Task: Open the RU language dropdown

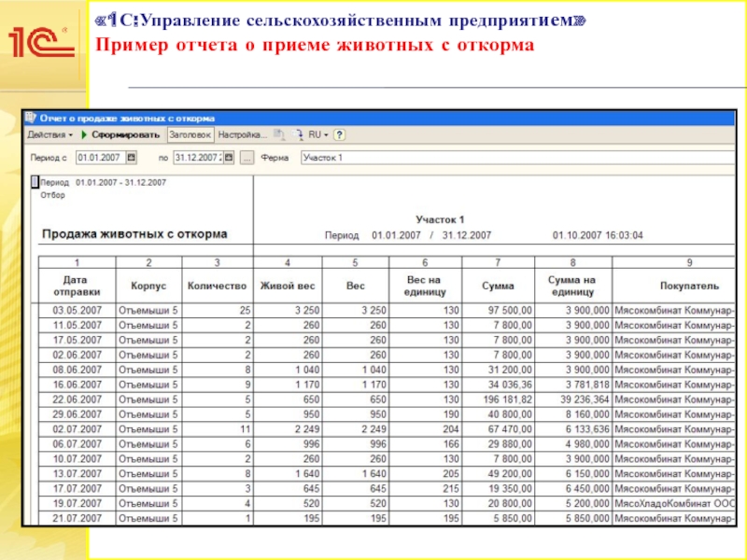Action: [318, 134]
